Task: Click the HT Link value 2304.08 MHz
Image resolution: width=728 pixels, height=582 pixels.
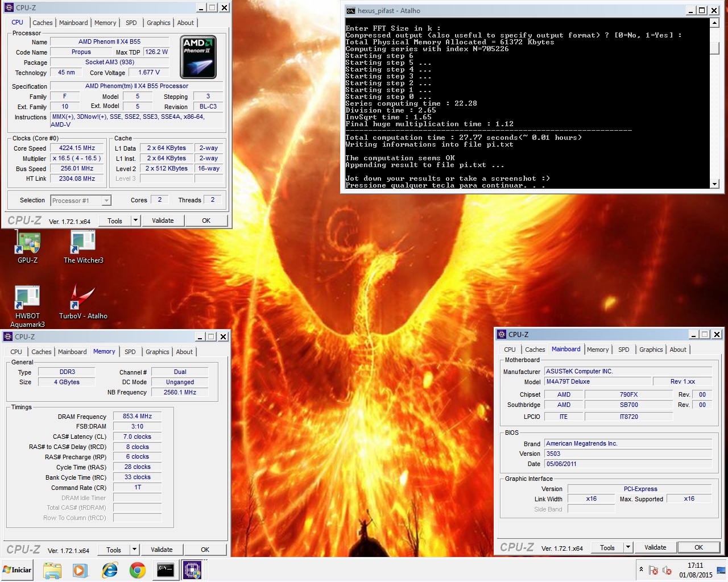Action: 77,178
